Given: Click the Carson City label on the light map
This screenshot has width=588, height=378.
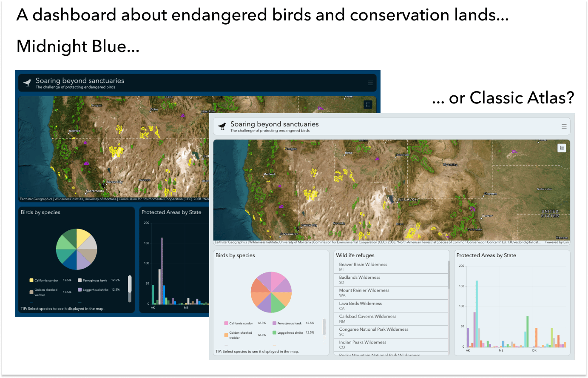Looking at the screenshot, I should [x=310, y=225].
